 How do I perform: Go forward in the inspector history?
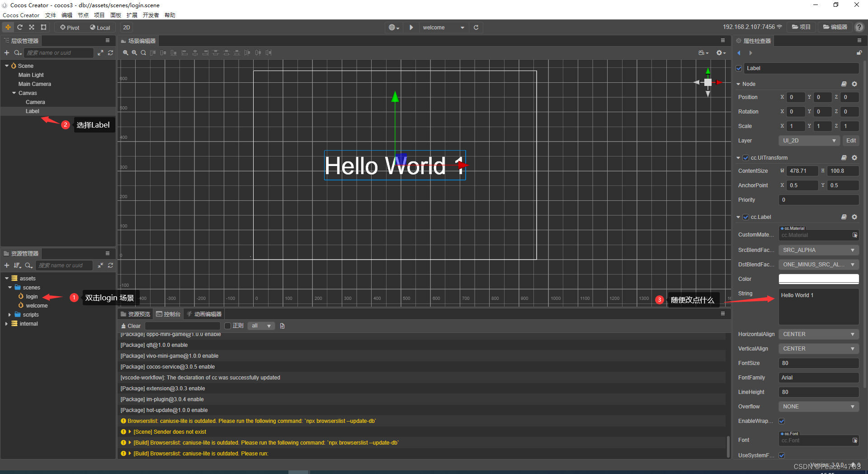[x=750, y=53]
